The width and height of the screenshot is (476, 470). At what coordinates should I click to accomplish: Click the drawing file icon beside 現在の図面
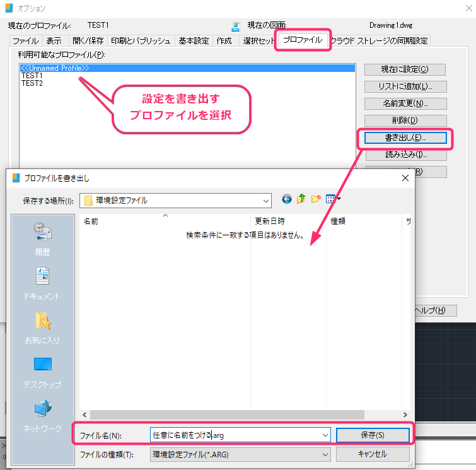point(236,26)
